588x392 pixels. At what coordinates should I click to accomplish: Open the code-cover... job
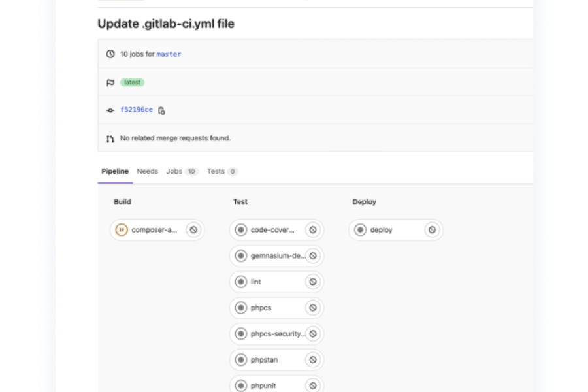pos(272,229)
